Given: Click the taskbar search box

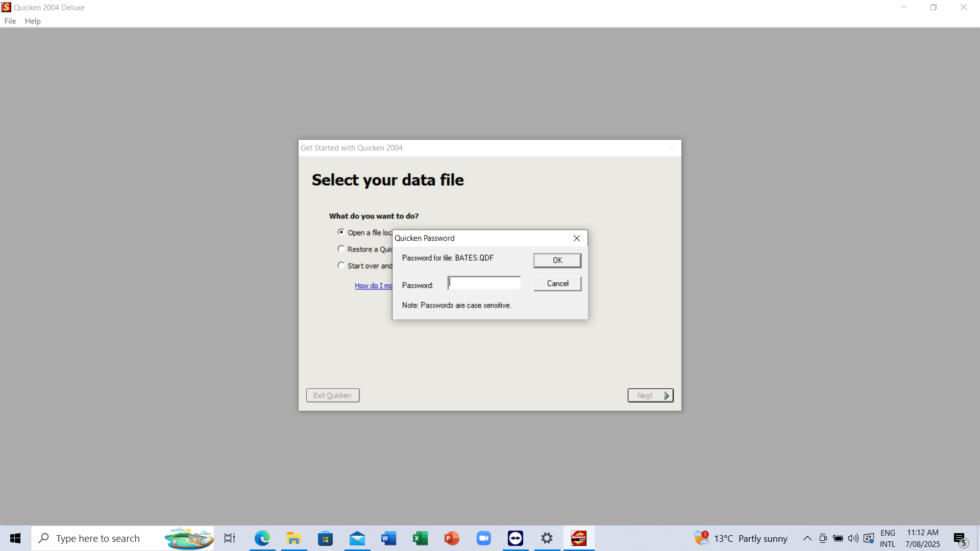Looking at the screenshot, I should pos(122,538).
